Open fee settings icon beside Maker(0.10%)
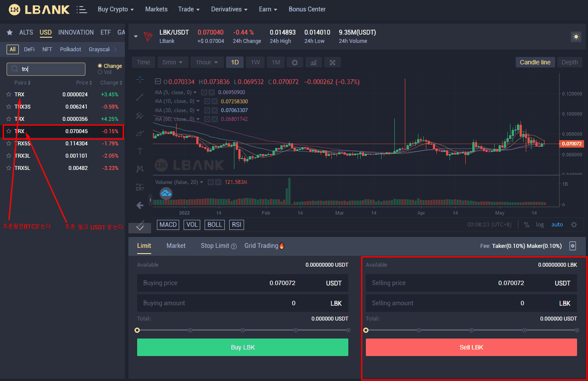588x381 pixels. tap(572, 246)
